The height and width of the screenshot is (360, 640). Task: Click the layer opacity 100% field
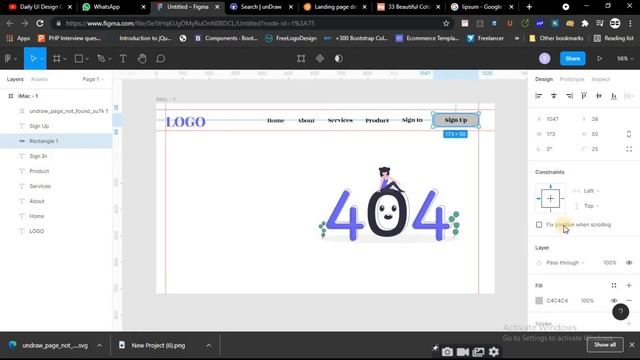(x=609, y=263)
